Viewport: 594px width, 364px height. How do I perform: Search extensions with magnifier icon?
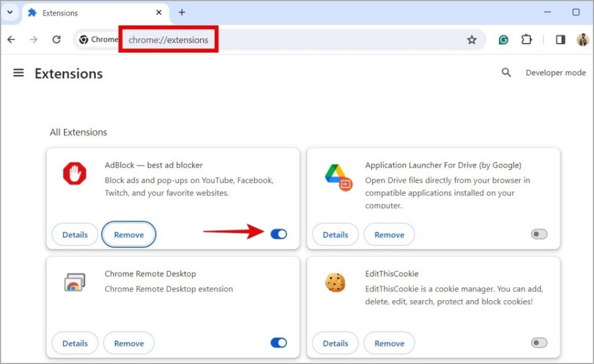tap(506, 72)
